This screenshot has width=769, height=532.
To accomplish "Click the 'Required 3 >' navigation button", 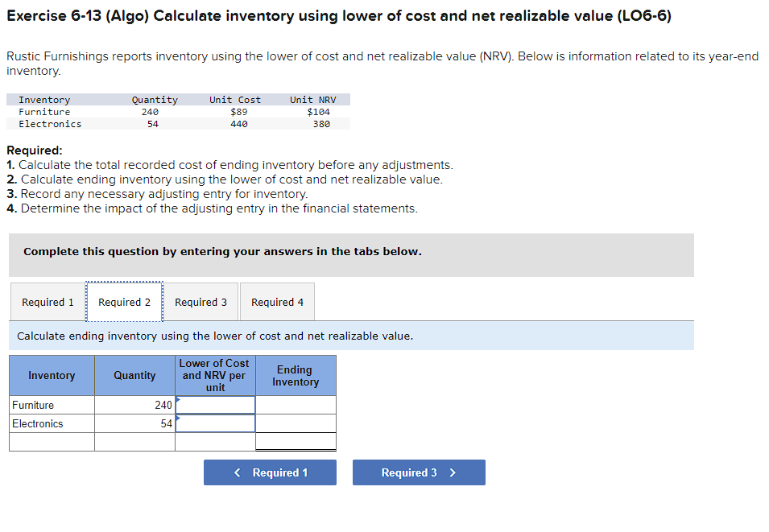I will 418,472.
